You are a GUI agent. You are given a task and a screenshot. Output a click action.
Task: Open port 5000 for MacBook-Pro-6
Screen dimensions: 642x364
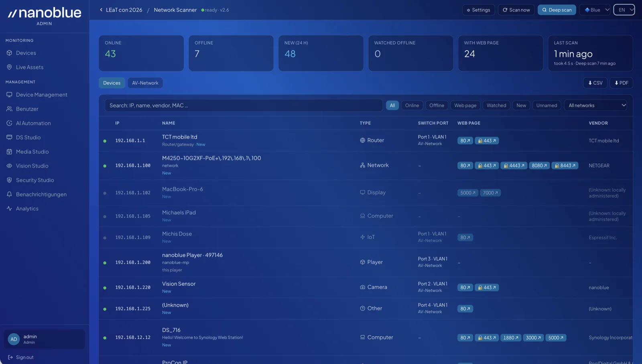[x=468, y=193]
